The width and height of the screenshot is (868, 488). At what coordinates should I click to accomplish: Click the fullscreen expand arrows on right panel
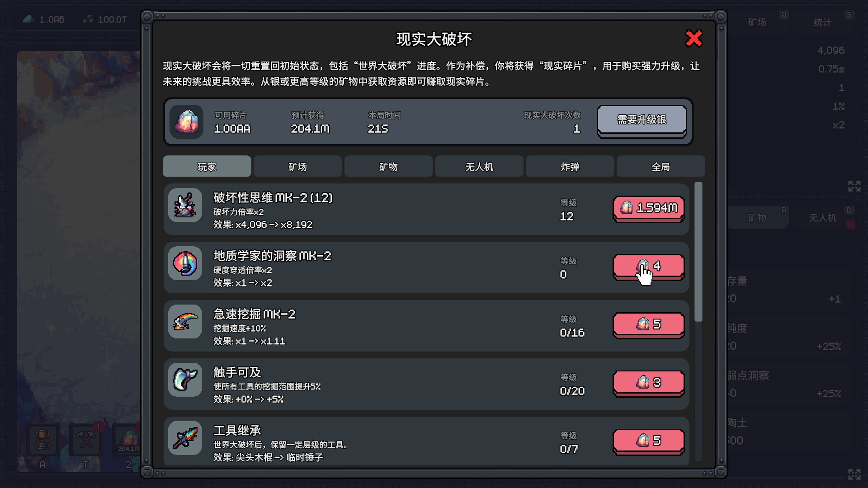point(854,186)
